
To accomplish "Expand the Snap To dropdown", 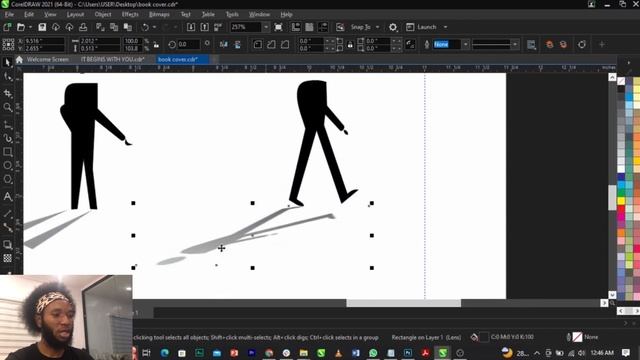I will [378, 27].
